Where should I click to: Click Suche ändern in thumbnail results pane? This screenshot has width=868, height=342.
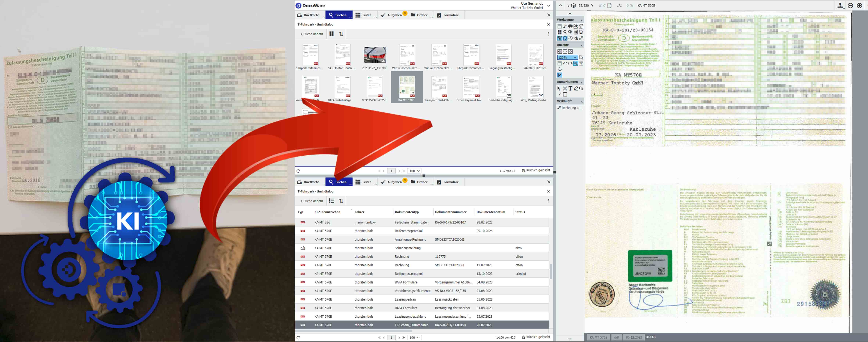pyautogui.click(x=312, y=34)
